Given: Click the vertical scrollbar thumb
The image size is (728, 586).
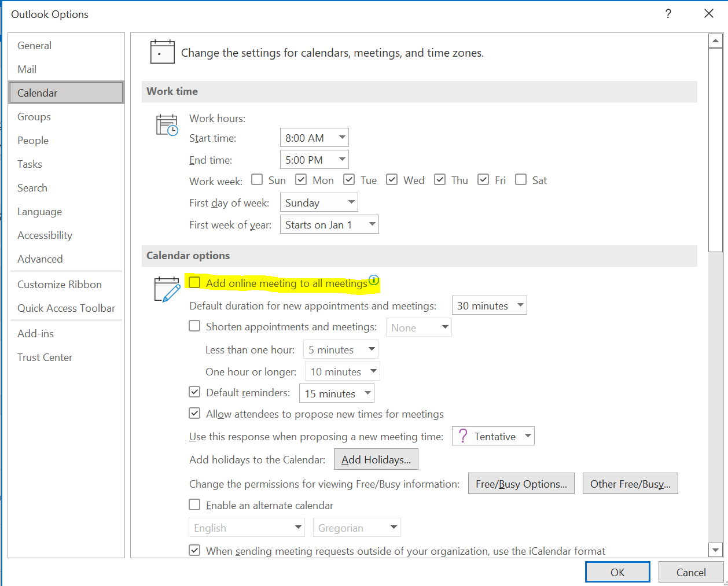Looking at the screenshot, I should click(x=716, y=150).
